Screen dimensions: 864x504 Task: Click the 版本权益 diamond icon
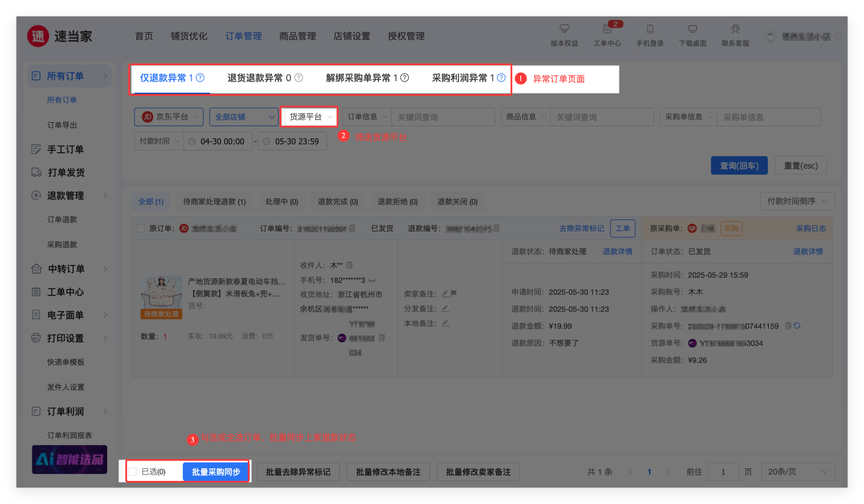(x=564, y=29)
